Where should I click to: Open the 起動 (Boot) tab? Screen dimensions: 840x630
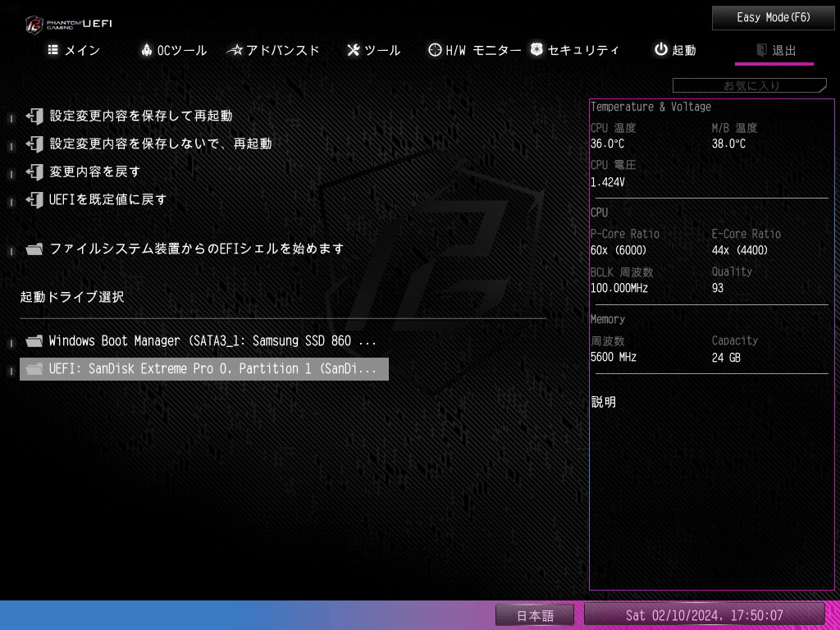[x=675, y=50]
